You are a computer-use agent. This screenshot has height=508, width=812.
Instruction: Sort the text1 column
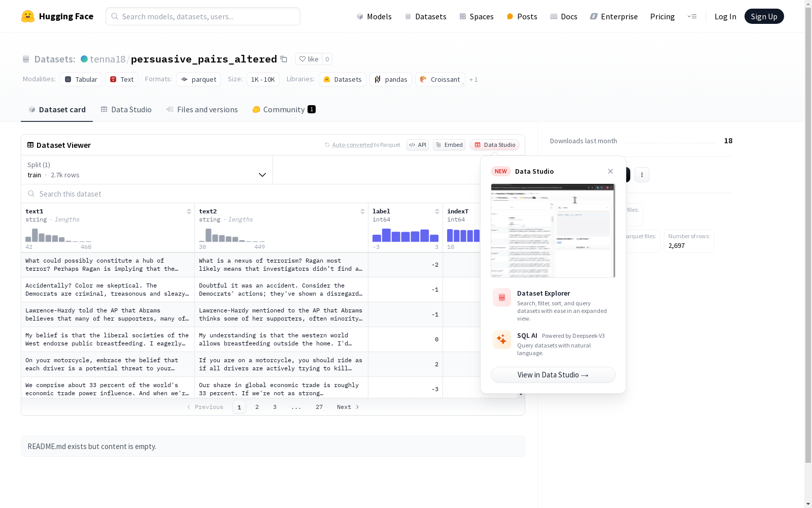[x=189, y=211]
